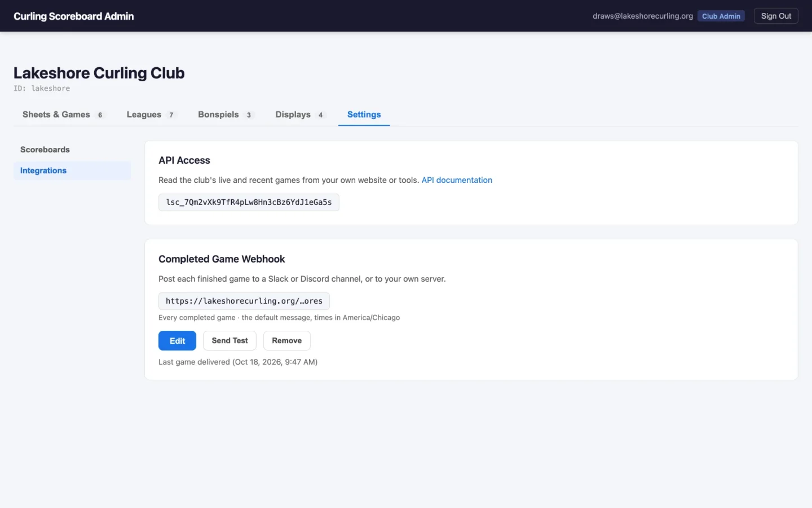Image resolution: width=812 pixels, height=508 pixels.
Task: Open Scoreboards in the settings sidebar
Action: [72, 150]
